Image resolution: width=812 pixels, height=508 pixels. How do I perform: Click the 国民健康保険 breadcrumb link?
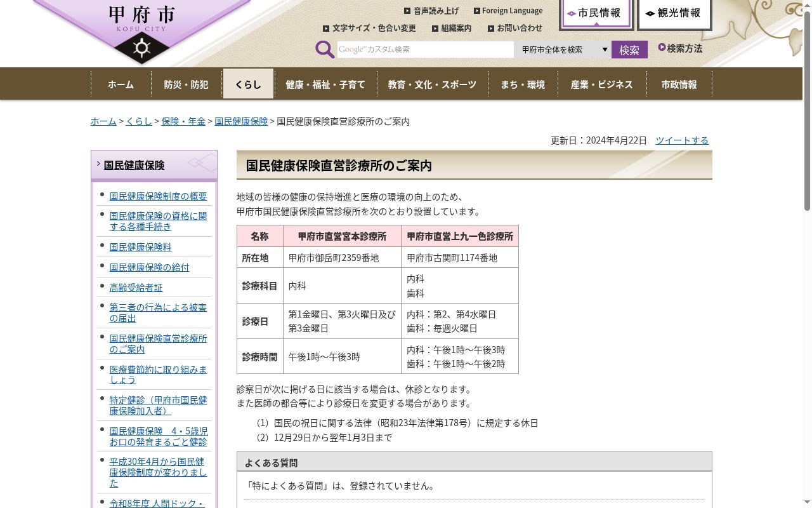[241, 121]
